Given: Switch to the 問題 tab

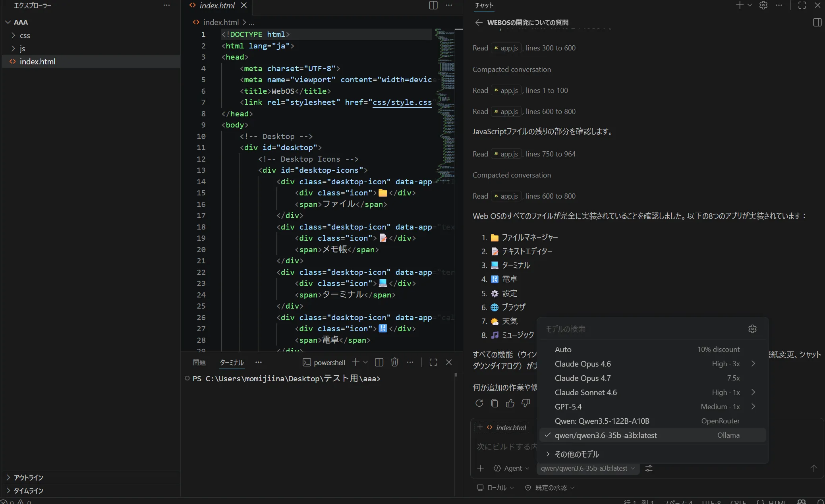Looking at the screenshot, I should point(199,362).
